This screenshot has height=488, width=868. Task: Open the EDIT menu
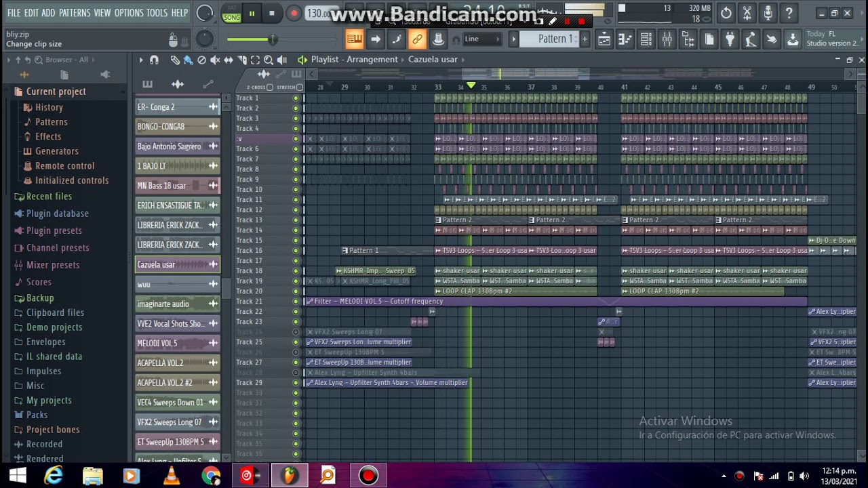(x=31, y=13)
